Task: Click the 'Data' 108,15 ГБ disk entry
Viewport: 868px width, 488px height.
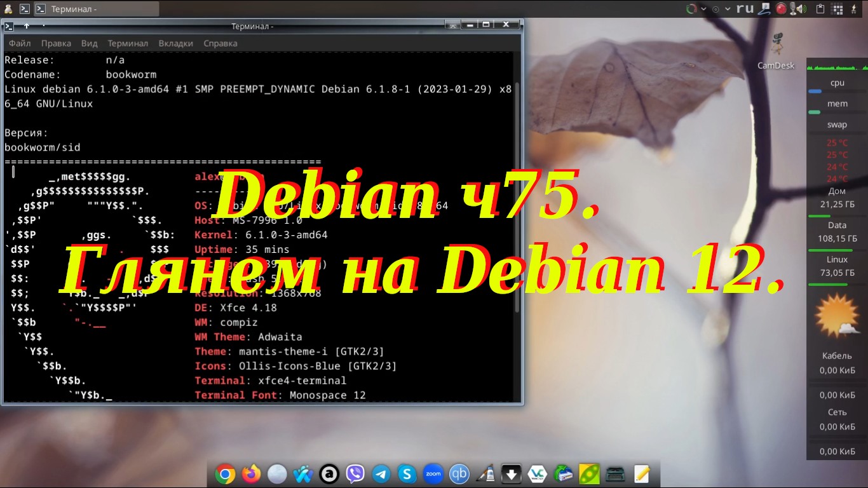Action: pyautogui.click(x=837, y=232)
